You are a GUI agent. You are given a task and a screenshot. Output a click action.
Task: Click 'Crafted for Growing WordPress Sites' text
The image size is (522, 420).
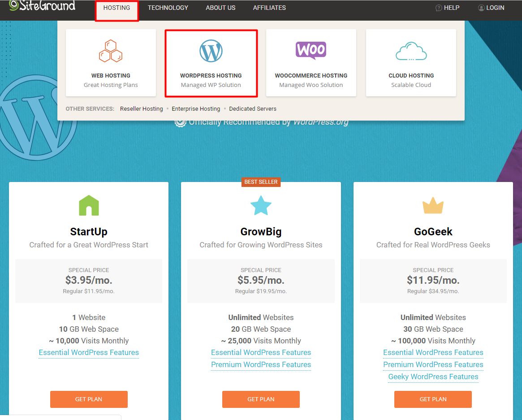pos(261,245)
